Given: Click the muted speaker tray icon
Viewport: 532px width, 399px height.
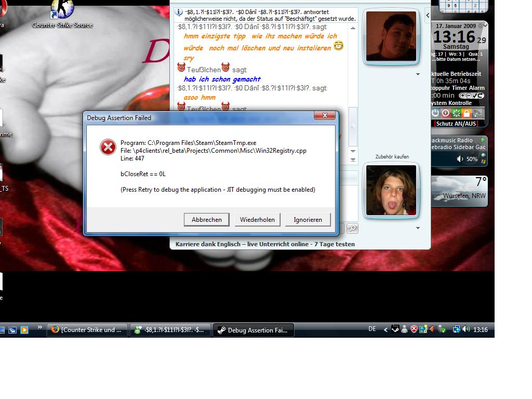Looking at the screenshot, I should [x=432, y=329].
